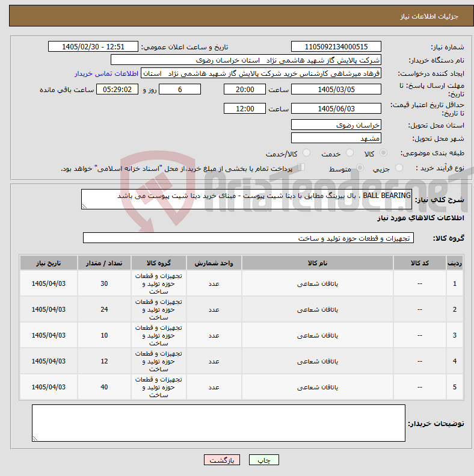Click quantity 30 in row 1
This screenshot has width=474, height=476.
pos(104,283)
